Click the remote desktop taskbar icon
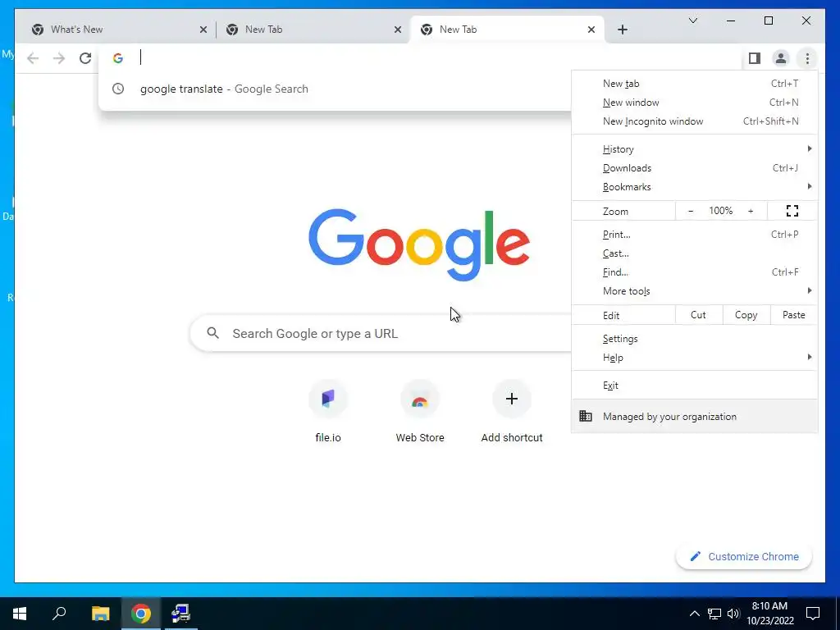 click(x=181, y=614)
